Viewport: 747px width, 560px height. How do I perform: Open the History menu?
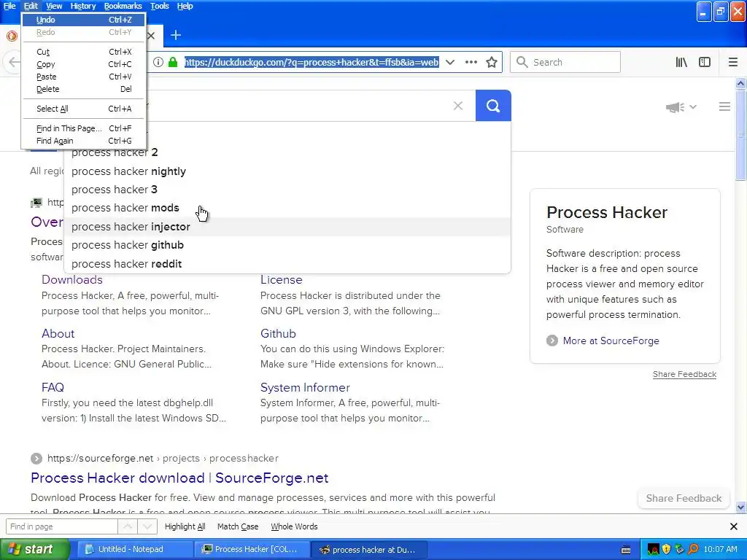pyautogui.click(x=83, y=6)
